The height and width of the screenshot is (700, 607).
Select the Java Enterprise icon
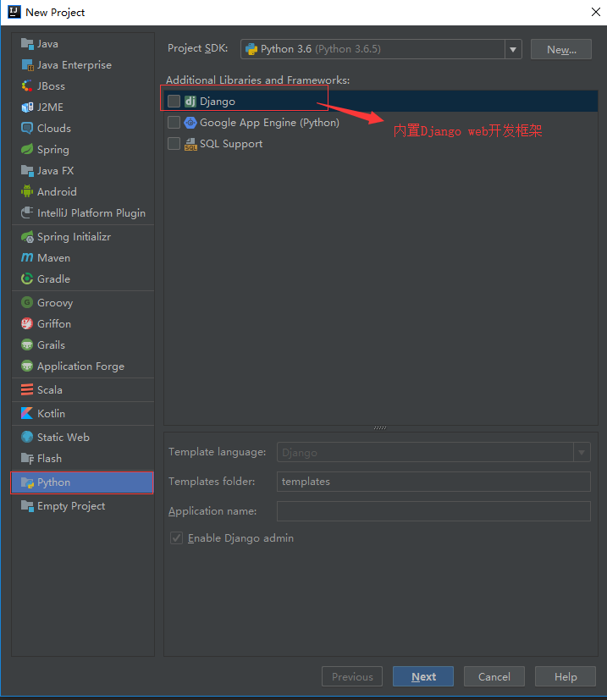(x=27, y=65)
